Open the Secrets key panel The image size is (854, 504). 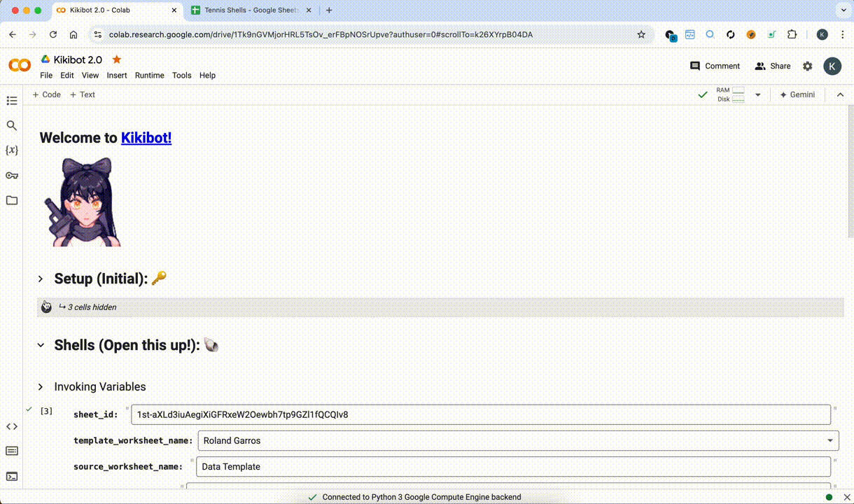11,176
